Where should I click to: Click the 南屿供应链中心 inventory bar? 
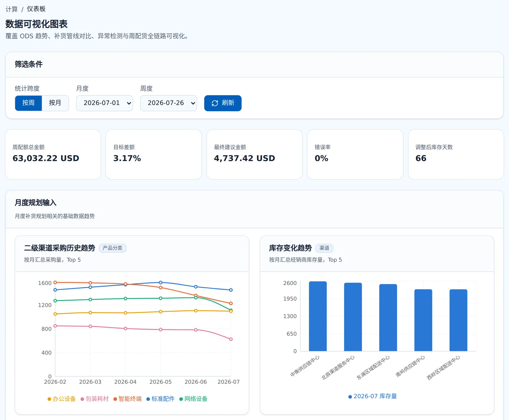click(x=423, y=320)
